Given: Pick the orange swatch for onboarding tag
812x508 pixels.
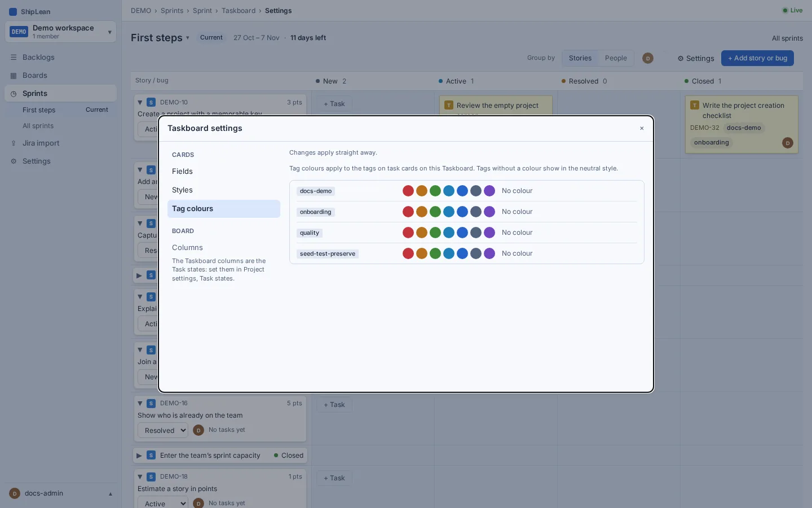Looking at the screenshot, I should pyautogui.click(x=422, y=212).
